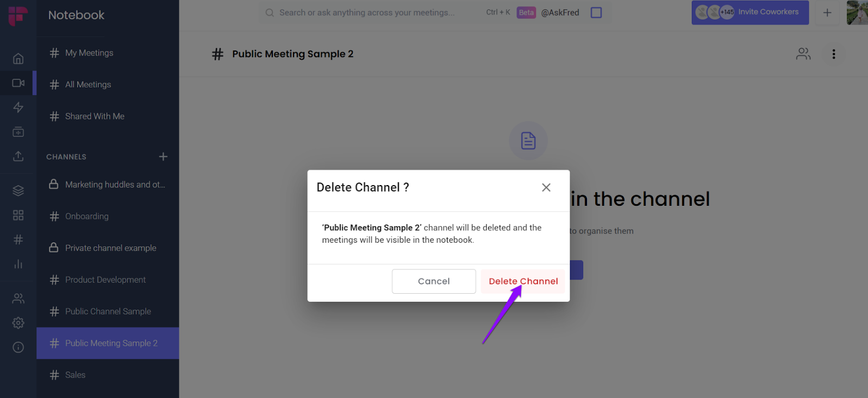Select Private channel example

(107, 248)
